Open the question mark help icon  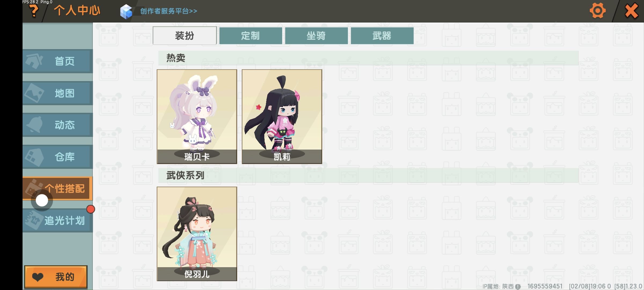pos(34,11)
